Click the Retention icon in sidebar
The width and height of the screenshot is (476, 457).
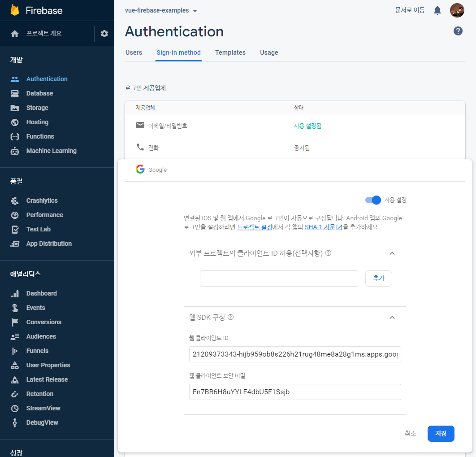pos(15,394)
